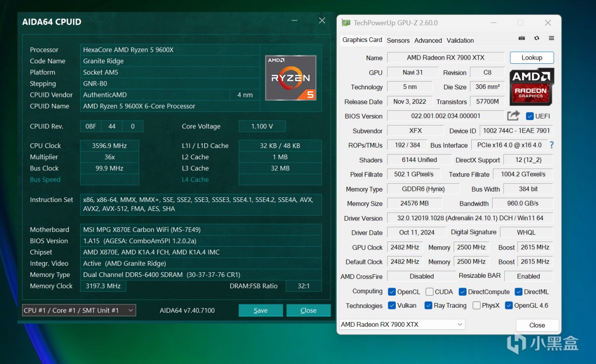Click the Resizable BAR Enabled field
The width and height of the screenshot is (596, 364).
click(528, 276)
